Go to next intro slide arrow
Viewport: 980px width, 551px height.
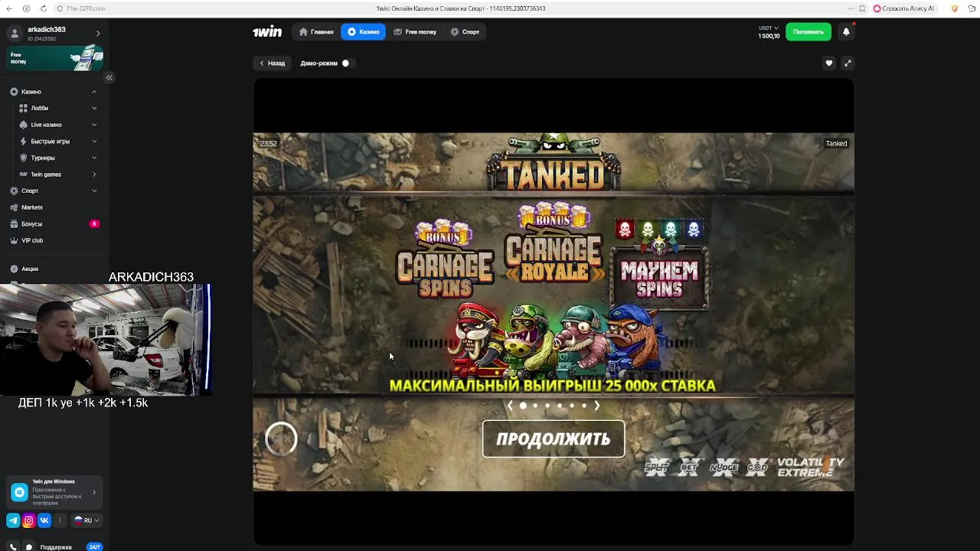[597, 406]
